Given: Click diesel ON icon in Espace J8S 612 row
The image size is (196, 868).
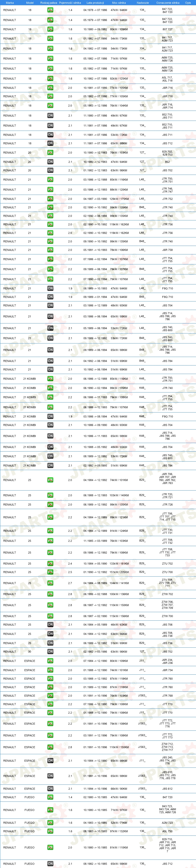Looking at the screenshot, I should (x=50, y=788).
